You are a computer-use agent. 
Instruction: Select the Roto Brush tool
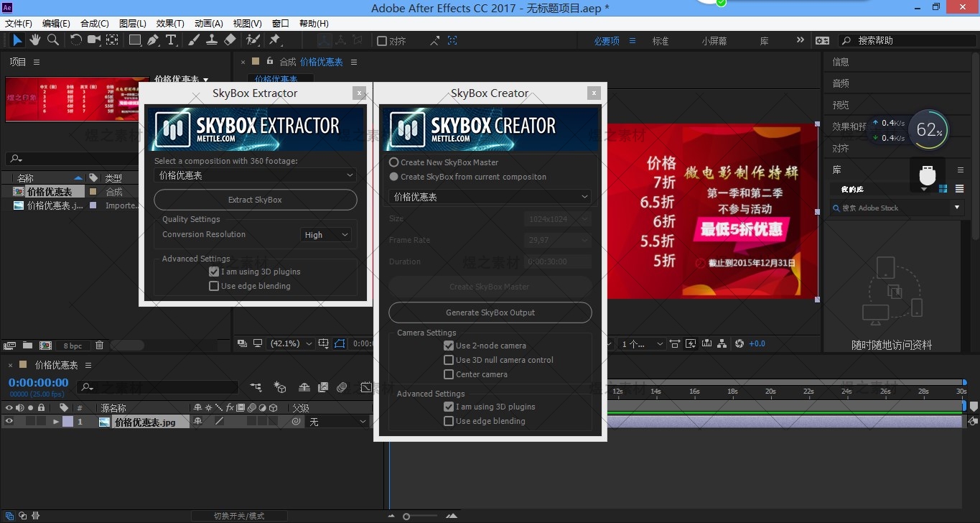(253, 40)
